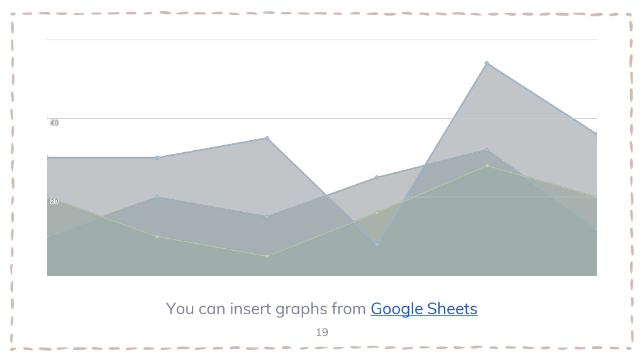644x362 pixels.
Task: Select the teal series marker between the blue dip and peak
Action: pos(377,178)
